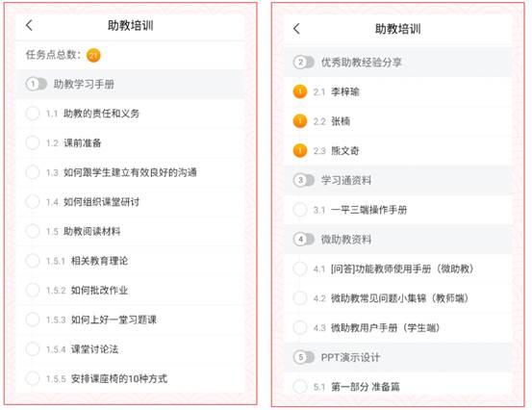Open 1.5.5 安排课座椅的10种方式 item
532x410 pixels.
point(131,378)
